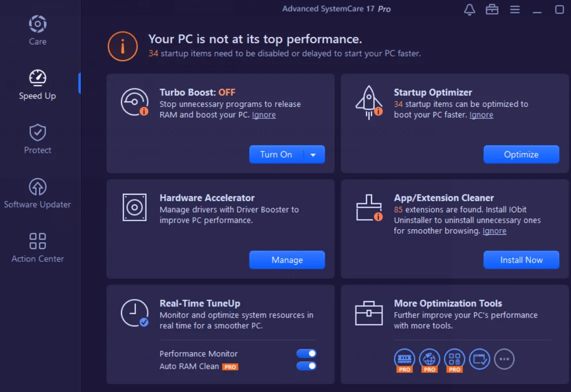Image resolution: width=571 pixels, height=392 pixels.
Task: Open the hamburger menu
Action: (x=514, y=9)
